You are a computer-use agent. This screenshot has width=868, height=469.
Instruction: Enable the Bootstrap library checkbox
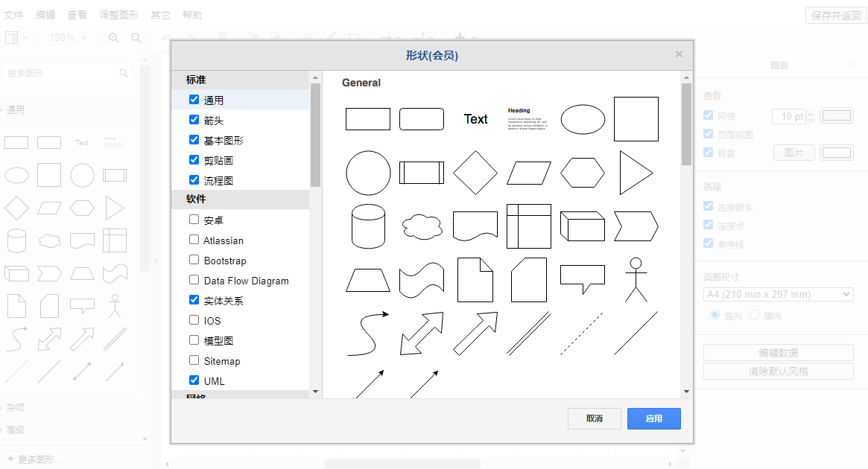click(194, 259)
